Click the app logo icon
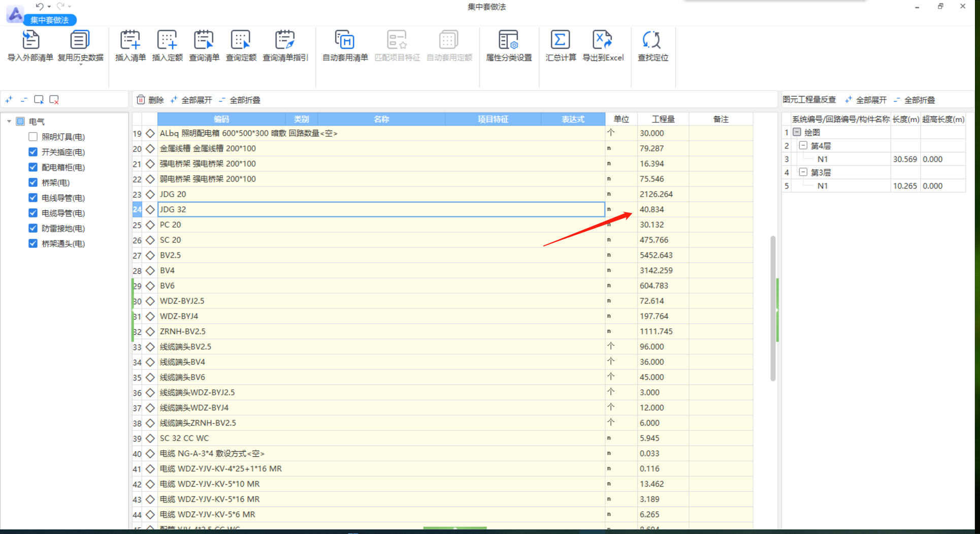Image resolution: width=980 pixels, height=534 pixels. click(15, 14)
